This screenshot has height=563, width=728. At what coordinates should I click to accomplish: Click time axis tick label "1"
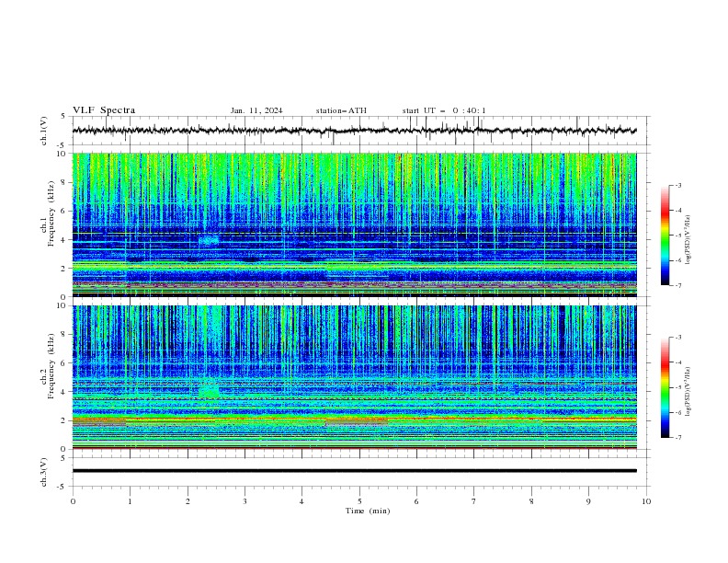tap(130, 501)
